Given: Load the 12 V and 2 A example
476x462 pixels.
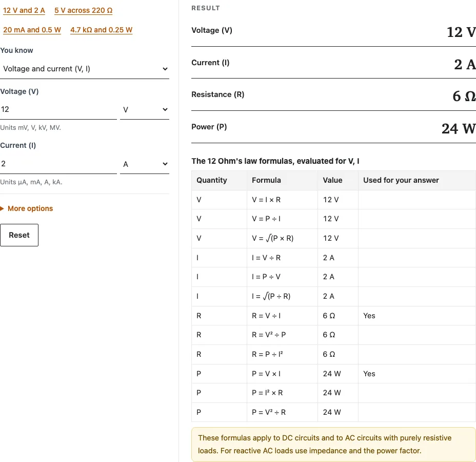Looking at the screenshot, I should point(24,10).
